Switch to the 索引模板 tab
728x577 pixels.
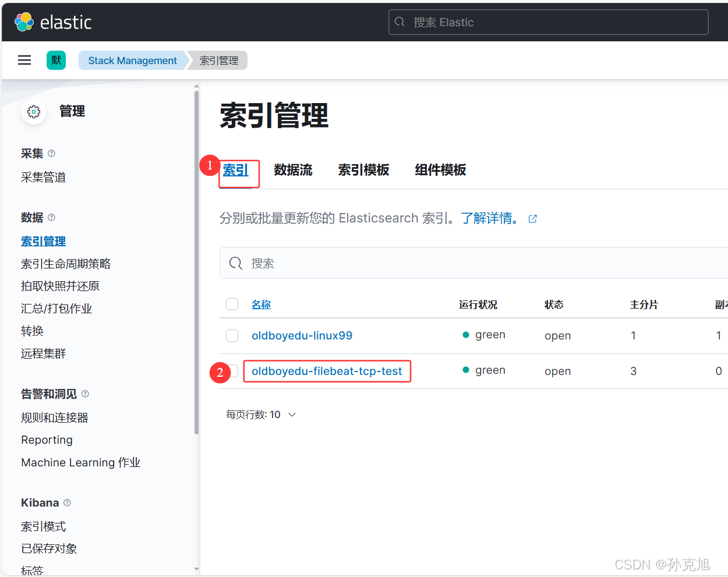click(363, 170)
